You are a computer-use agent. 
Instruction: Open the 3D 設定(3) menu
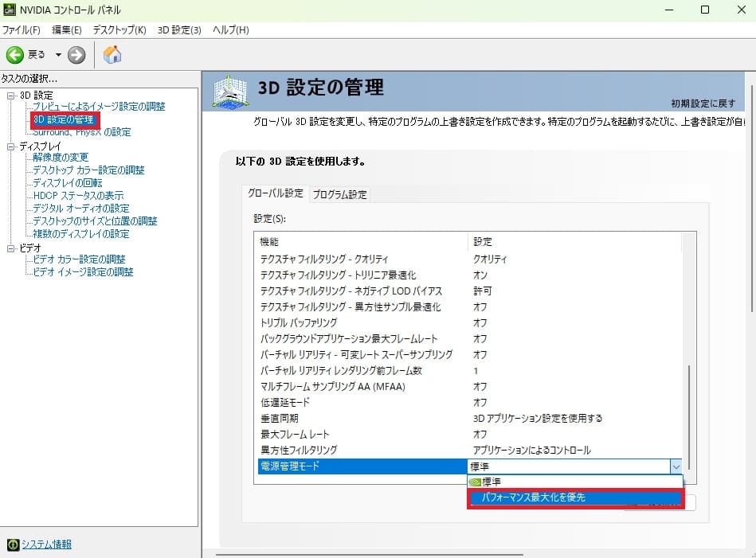(x=179, y=30)
